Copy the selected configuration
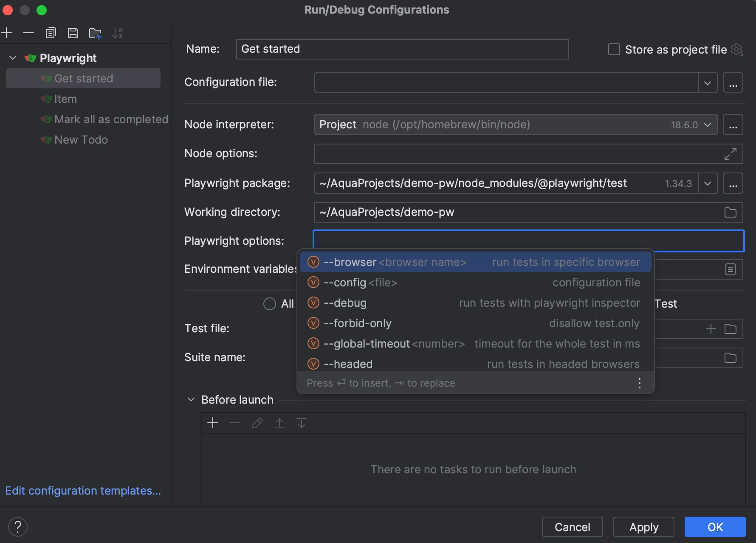The height and width of the screenshot is (543, 756). [51, 33]
